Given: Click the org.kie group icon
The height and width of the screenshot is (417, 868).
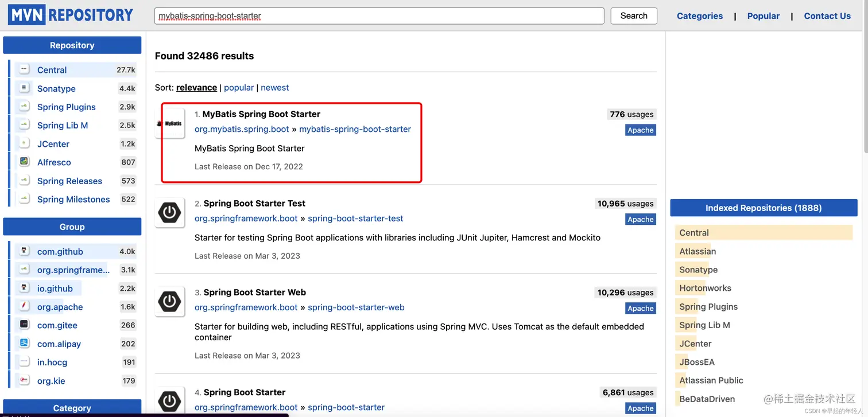Looking at the screenshot, I should pos(24,380).
